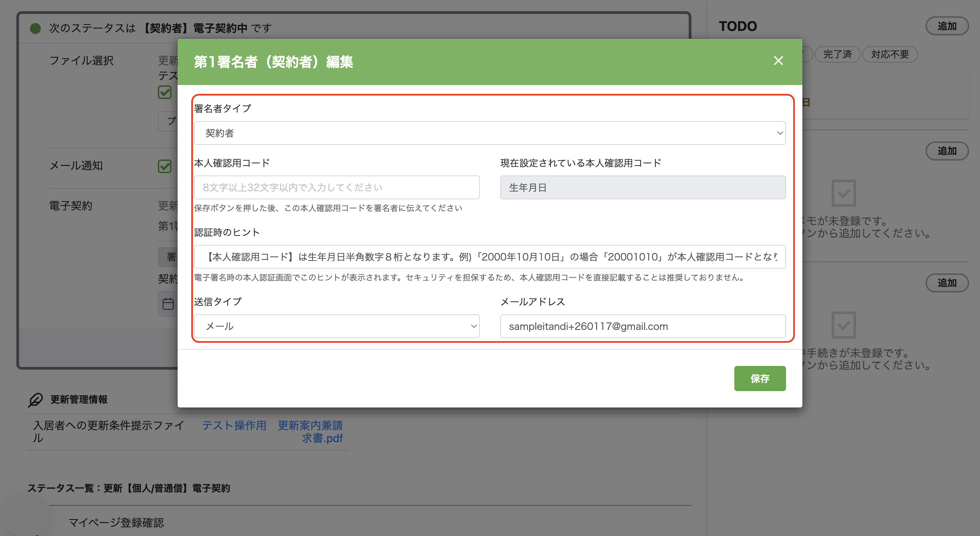Click the 追加 button above the メモが未登録です message

pyautogui.click(x=947, y=151)
